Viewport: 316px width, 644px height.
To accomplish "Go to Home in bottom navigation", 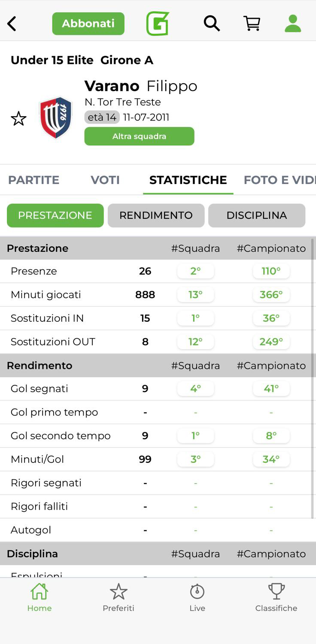I will [x=39, y=597].
